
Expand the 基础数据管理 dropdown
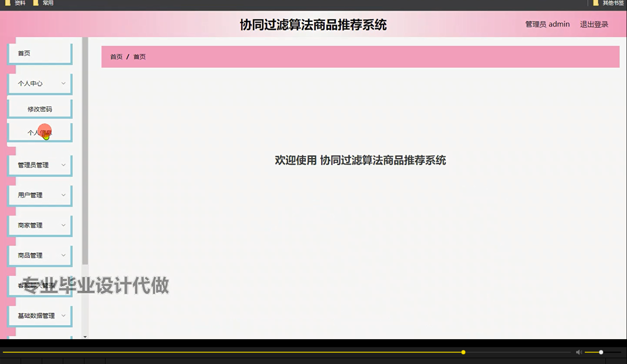pos(40,315)
